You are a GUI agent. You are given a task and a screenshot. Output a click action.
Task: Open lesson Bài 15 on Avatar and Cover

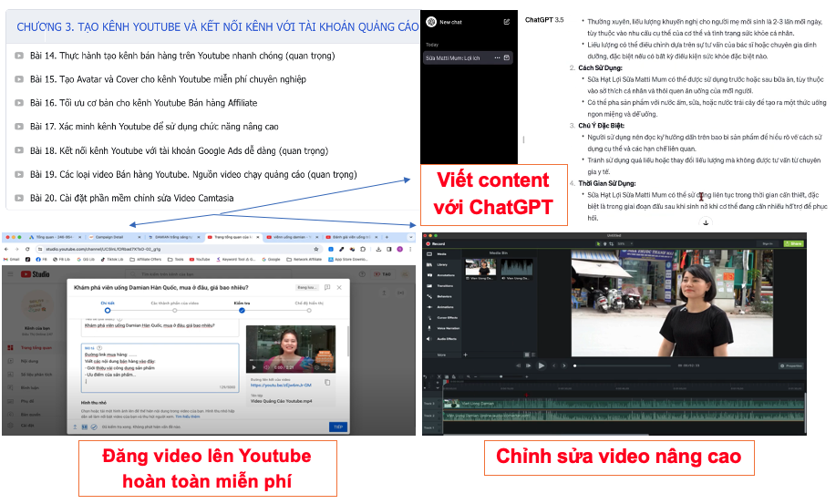[168, 79]
